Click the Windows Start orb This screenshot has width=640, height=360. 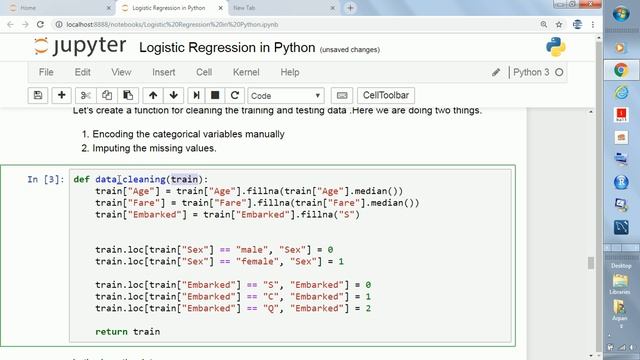coord(621,14)
